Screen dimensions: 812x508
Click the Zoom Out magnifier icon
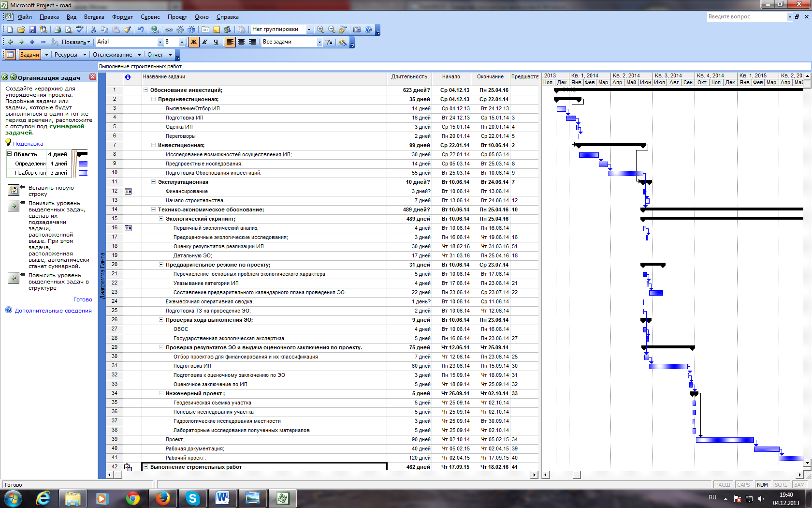[x=332, y=30]
